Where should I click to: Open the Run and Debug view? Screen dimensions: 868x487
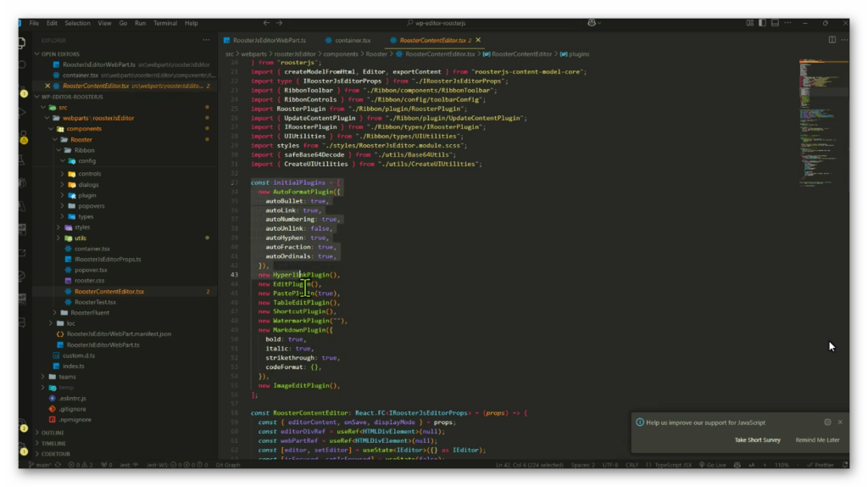click(x=22, y=113)
